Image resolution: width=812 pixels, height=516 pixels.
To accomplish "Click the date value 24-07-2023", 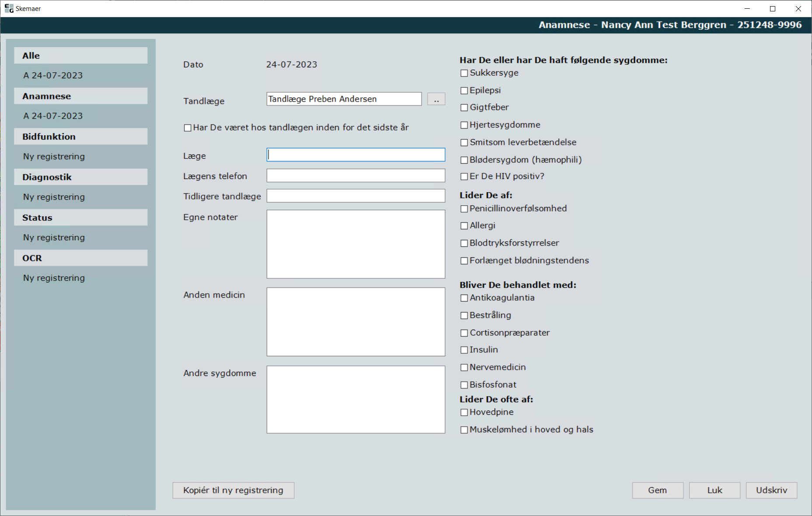I will click(292, 64).
